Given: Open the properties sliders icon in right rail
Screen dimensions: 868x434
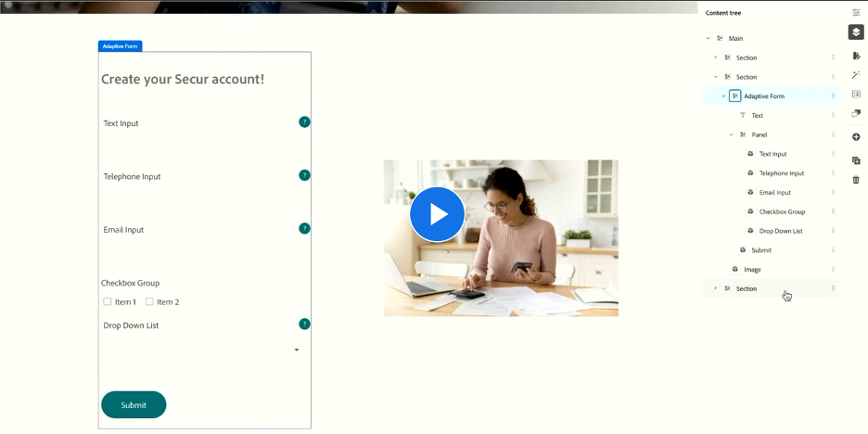Looking at the screenshot, I should tap(856, 12).
